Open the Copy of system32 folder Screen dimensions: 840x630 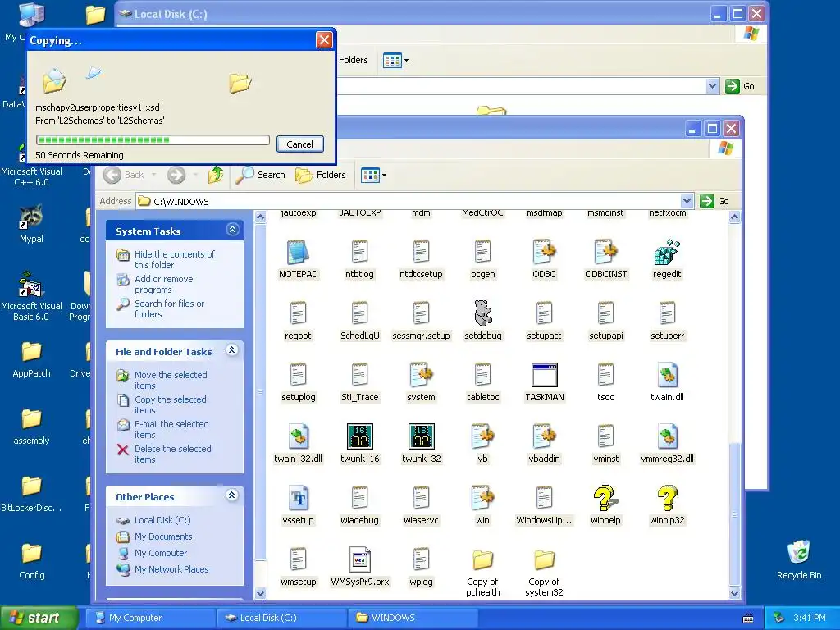click(x=545, y=559)
